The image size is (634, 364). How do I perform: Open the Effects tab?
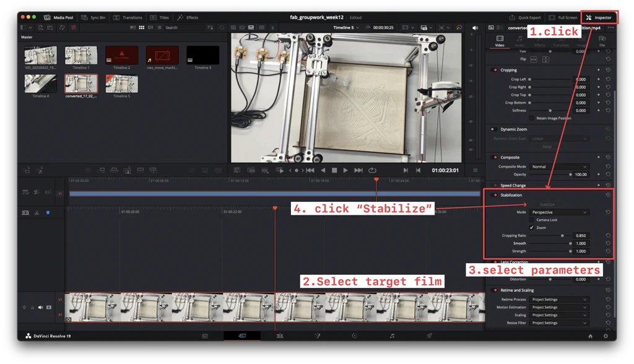point(188,17)
